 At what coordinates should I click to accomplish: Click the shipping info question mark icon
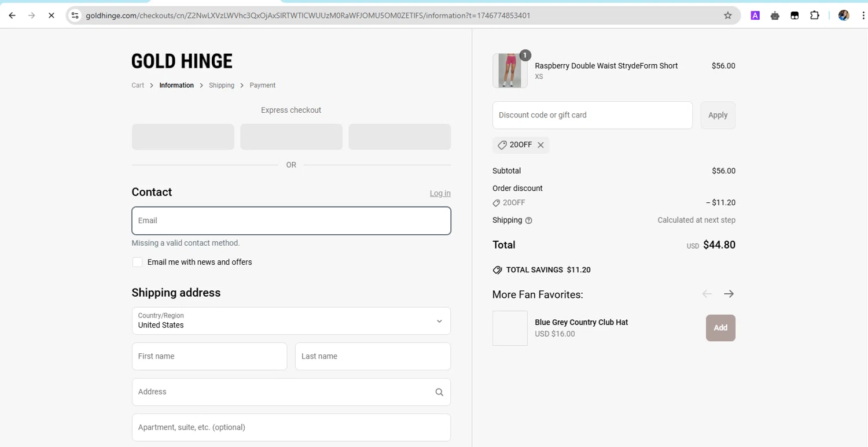click(528, 220)
